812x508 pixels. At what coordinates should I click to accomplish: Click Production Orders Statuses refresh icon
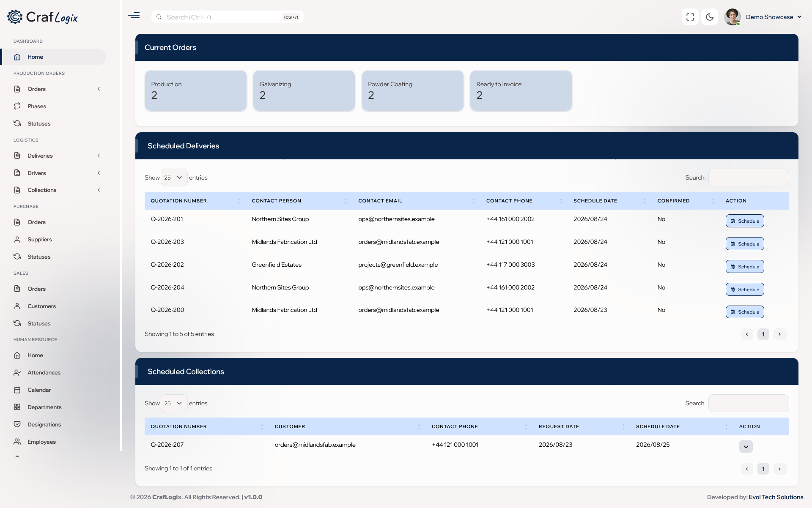point(17,123)
